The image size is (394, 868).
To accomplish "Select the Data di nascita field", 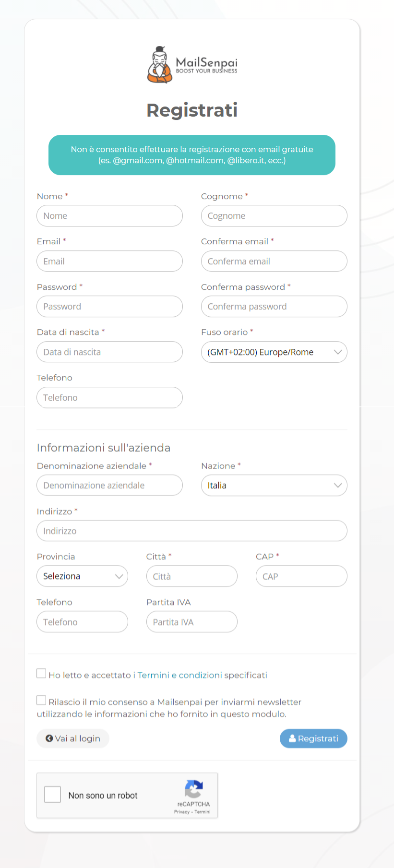I will pos(109,352).
